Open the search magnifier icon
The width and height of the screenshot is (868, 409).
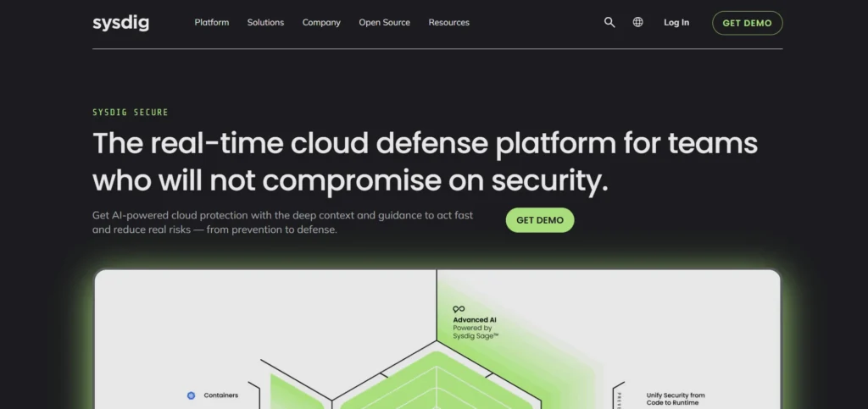[609, 23]
